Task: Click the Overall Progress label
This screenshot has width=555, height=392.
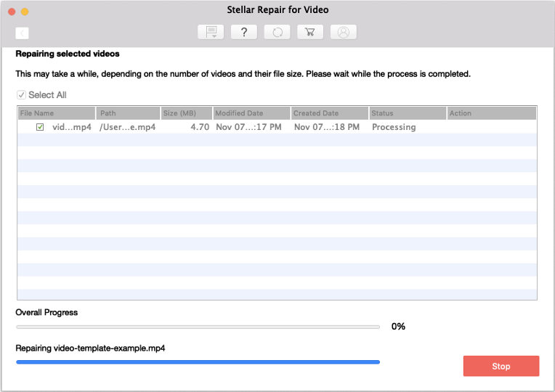Action: (46, 312)
